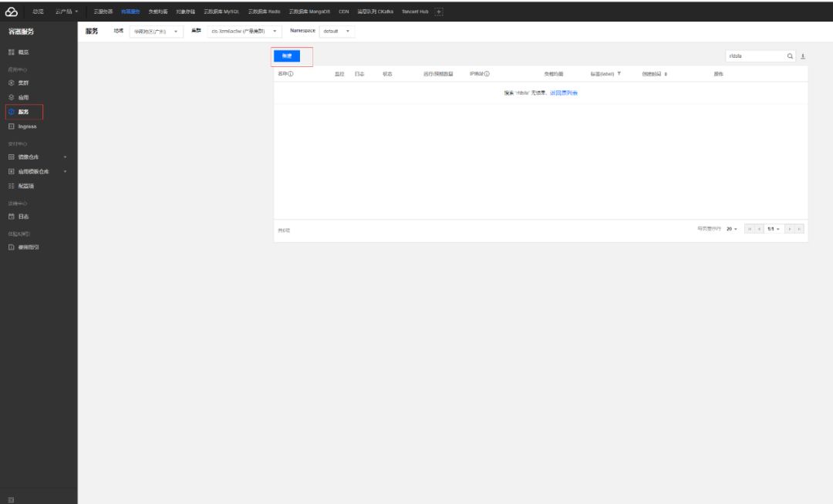Click the plus icon to add shortcut
Screen dimensions: 833x504
click(x=439, y=12)
